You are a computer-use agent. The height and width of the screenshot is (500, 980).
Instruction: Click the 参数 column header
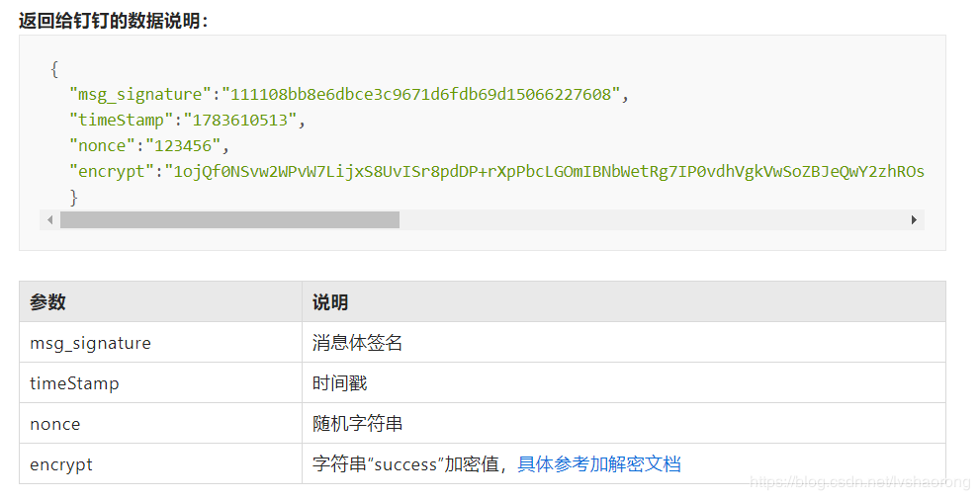160,302
